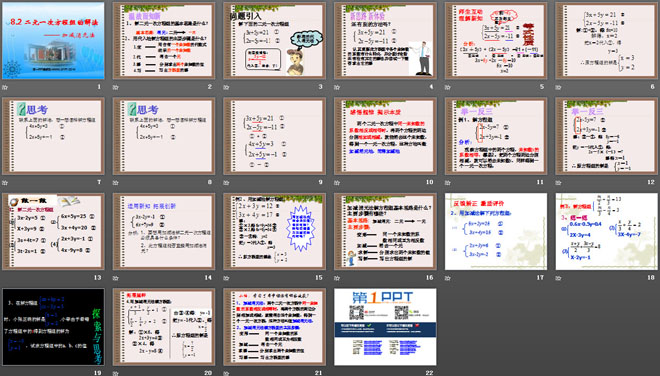Click the animation star icon below slide 3
Viewport: 660px width, 376px height.
point(226,87)
